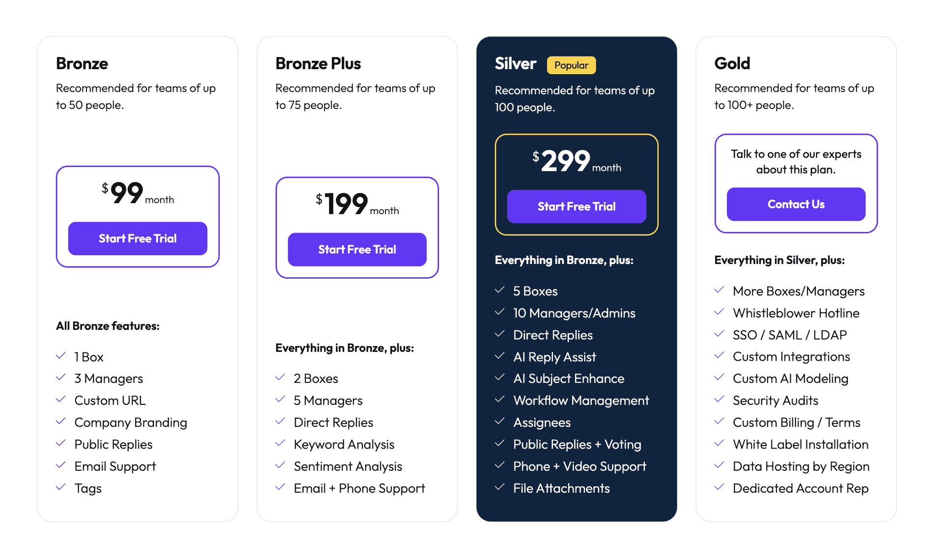
Task: Click the checkmark next to Keyword Analysis
Action: (x=280, y=443)
